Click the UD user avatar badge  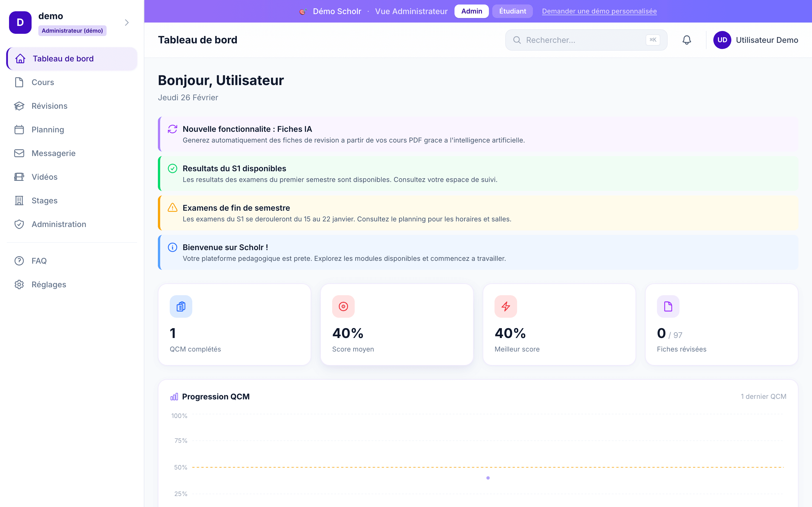coord(722,40)
